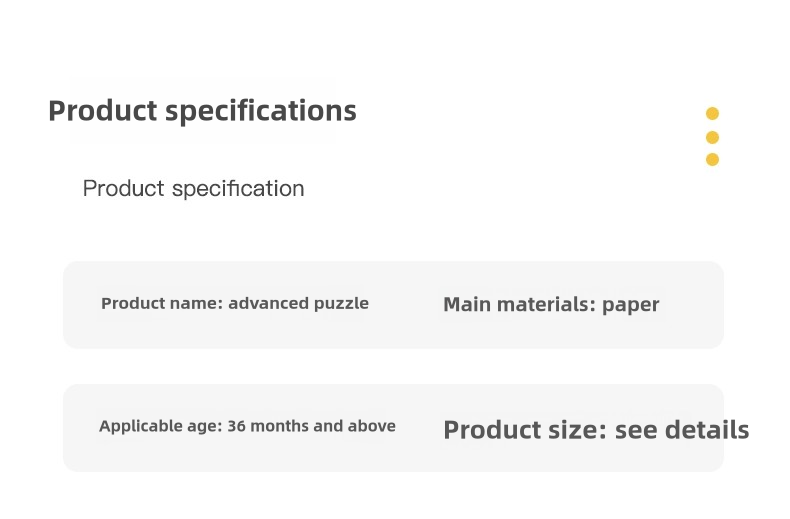Click the top yellow dot
The image size is (790, 519).
point(712,114)
